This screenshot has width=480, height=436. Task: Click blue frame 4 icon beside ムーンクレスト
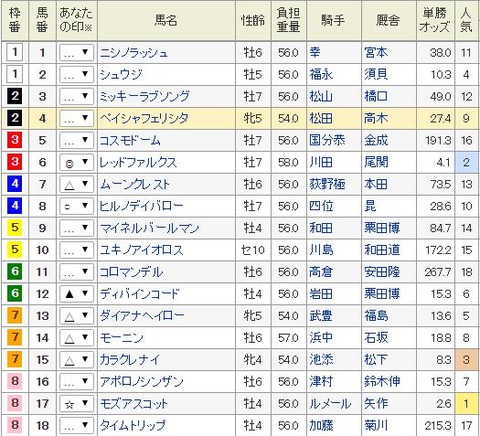(x=15, y=184)
